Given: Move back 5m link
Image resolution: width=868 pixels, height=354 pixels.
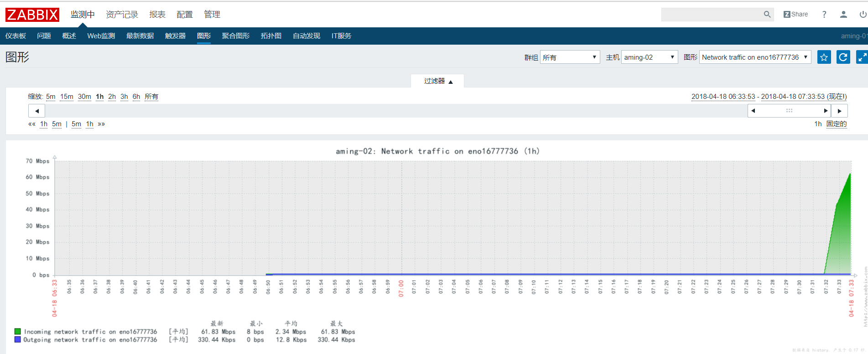Looking at the screenshot, I should (x=57, y=124).
